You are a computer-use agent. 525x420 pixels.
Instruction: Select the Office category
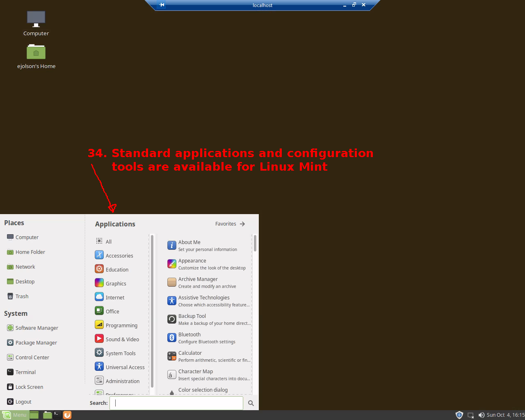coord(107,311)
